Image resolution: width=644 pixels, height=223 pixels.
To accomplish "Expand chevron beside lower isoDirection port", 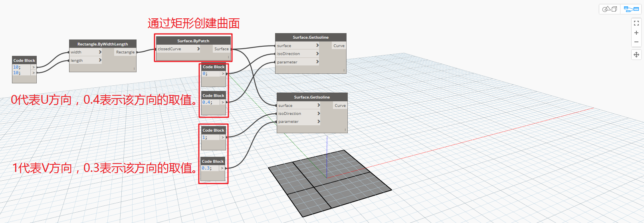I will click(x=319, y=113).
